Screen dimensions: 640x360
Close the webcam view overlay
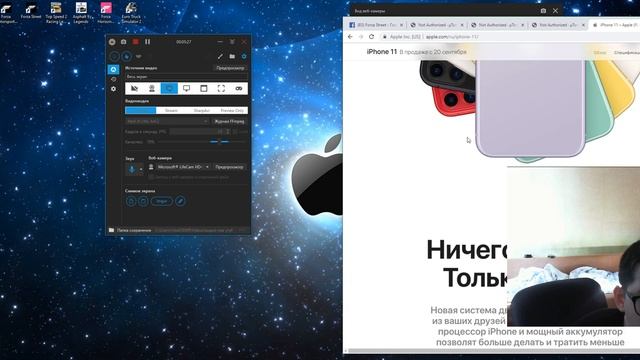(556, 11)
